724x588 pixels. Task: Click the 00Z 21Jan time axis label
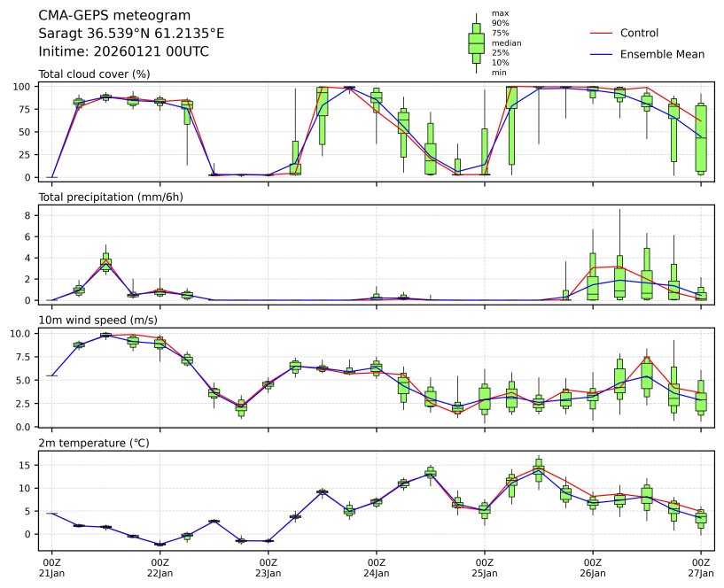[x=51, y=567]
